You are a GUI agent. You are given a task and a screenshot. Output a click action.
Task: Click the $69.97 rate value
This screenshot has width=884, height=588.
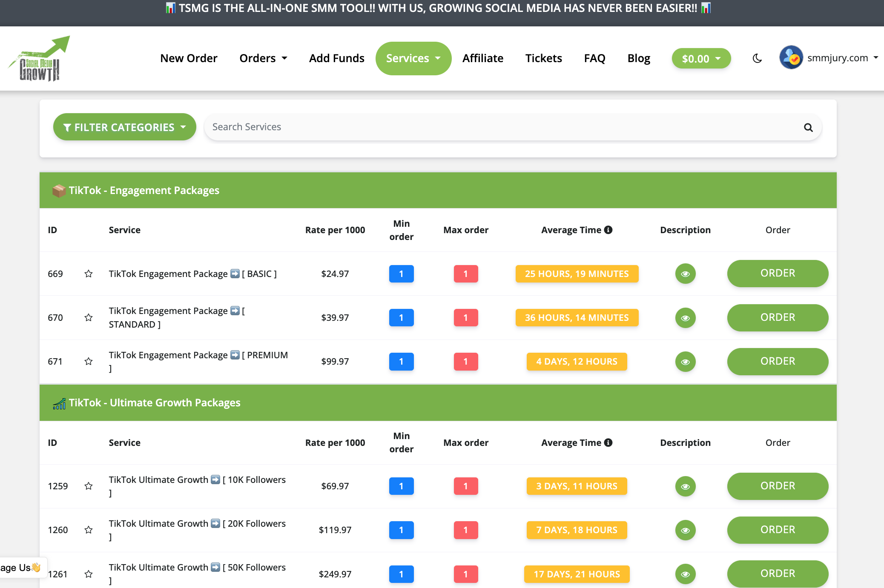[335, 486]
